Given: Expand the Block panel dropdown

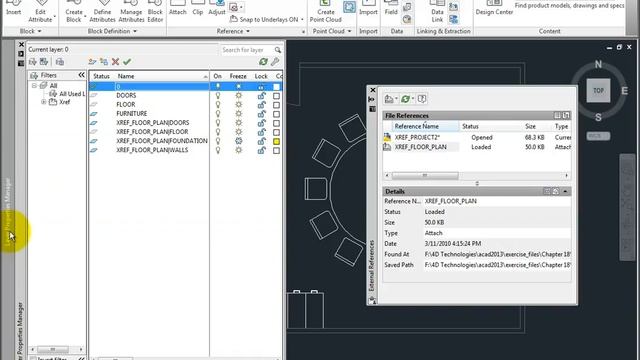Looking at the screenshot, I should tap(40, 31).
